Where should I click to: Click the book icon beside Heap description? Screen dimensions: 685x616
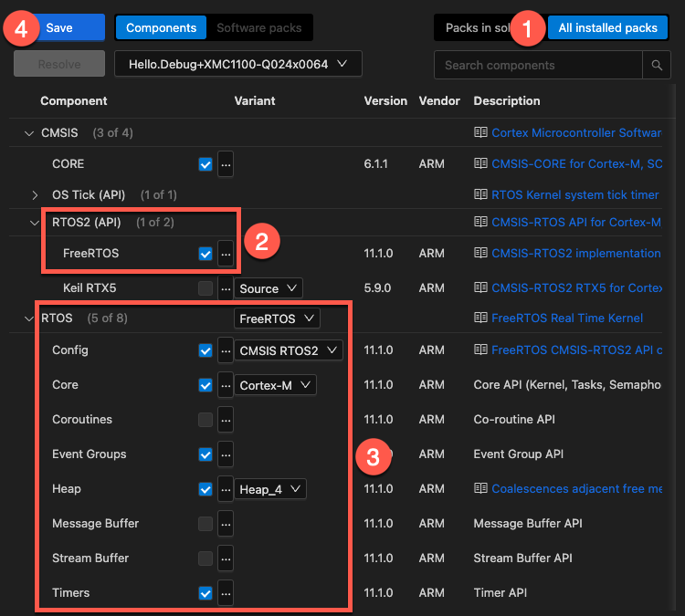point(480,489)
